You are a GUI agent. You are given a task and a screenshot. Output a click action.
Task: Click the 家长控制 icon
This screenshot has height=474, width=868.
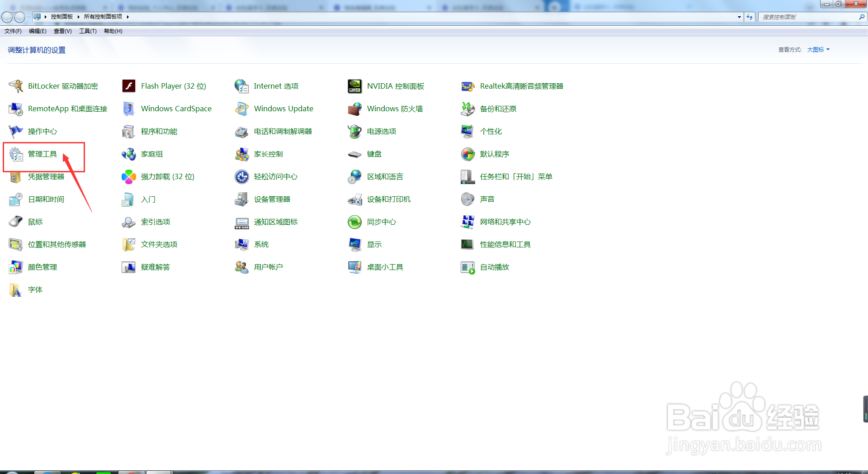click(x=242, y=154)
